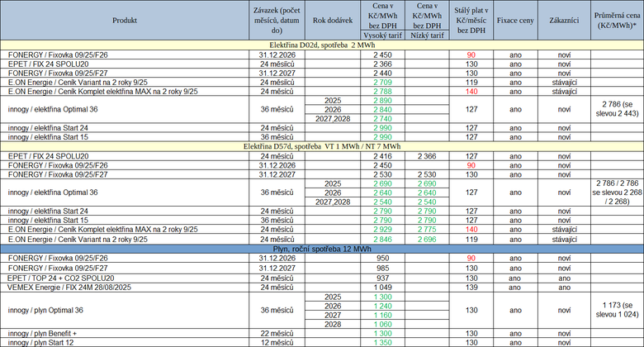The height and width of the screenshot is (347, 644).
Task: Select green price '2 740'
Action: 383,119
